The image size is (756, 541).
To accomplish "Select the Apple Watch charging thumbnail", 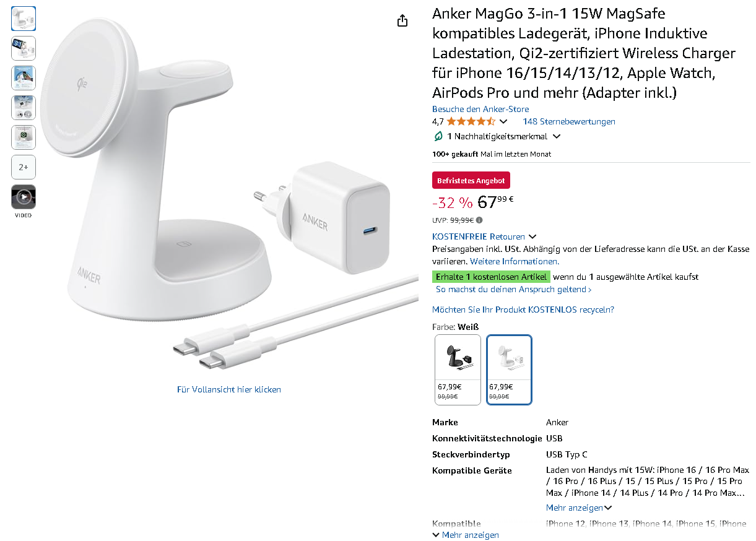I will (x=24, y=137).
